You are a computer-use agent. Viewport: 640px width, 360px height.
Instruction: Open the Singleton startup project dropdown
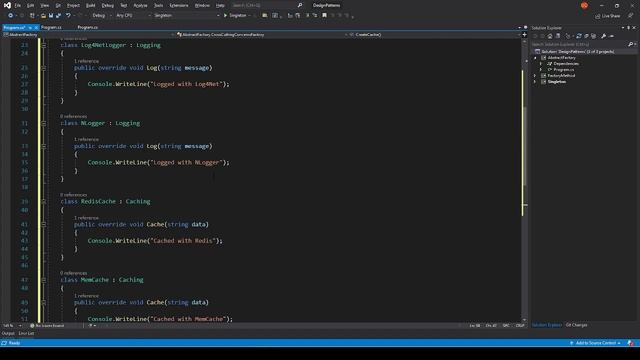click(186, 16)
